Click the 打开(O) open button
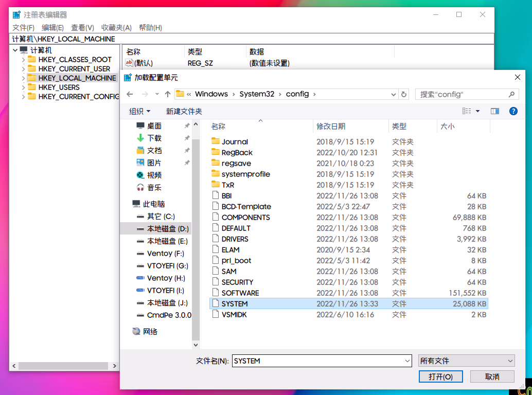This screenshot has width=532, height=395. (441, 376)
